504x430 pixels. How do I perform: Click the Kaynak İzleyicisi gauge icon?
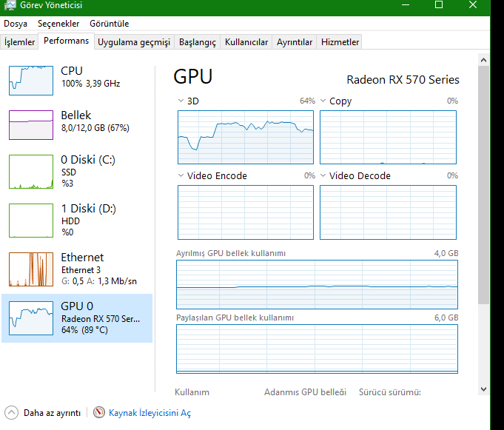coord(99,412)
